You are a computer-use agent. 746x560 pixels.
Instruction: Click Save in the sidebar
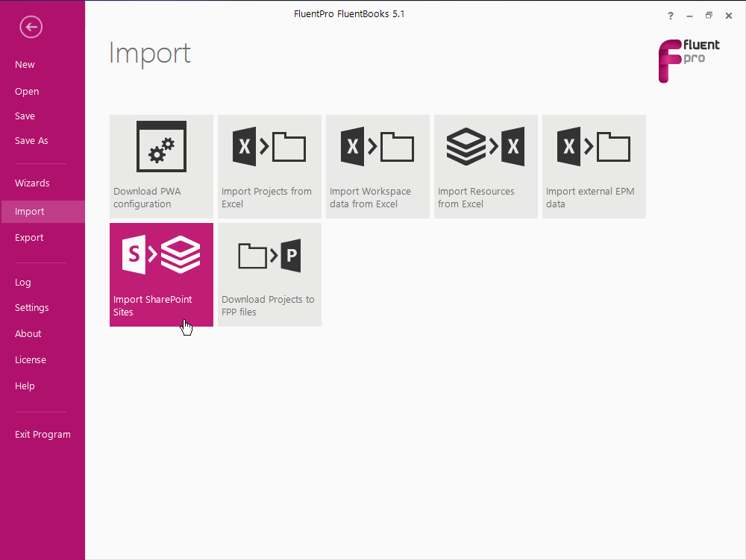tap(25, 116)
